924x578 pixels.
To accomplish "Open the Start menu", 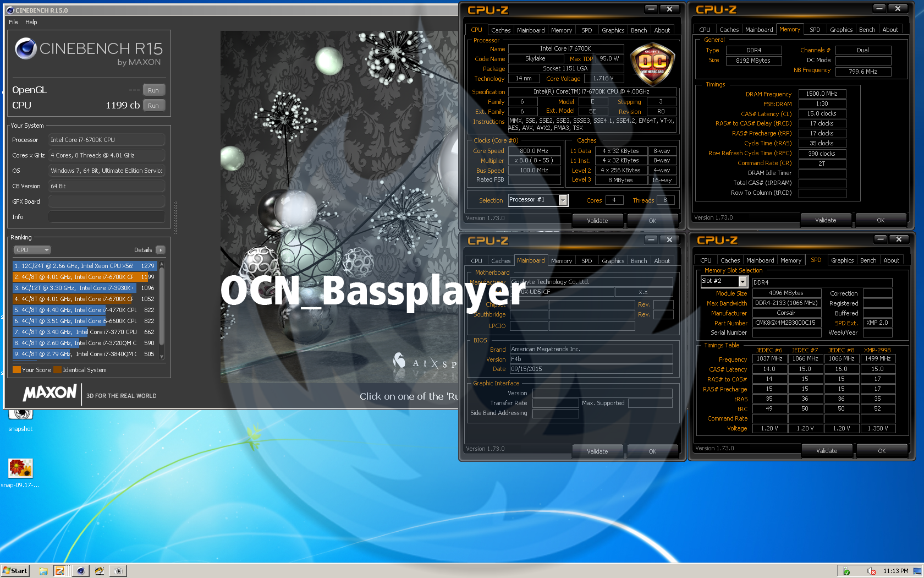I will coord(15,571).
